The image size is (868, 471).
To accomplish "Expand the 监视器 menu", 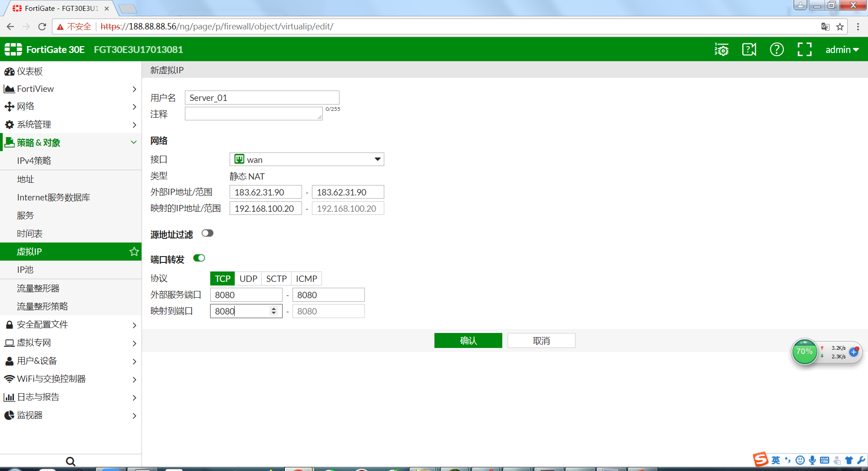I will [71, 415].
